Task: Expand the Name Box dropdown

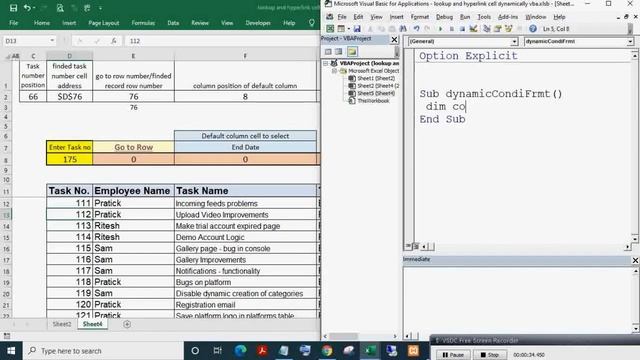Action: pos(52,40)
